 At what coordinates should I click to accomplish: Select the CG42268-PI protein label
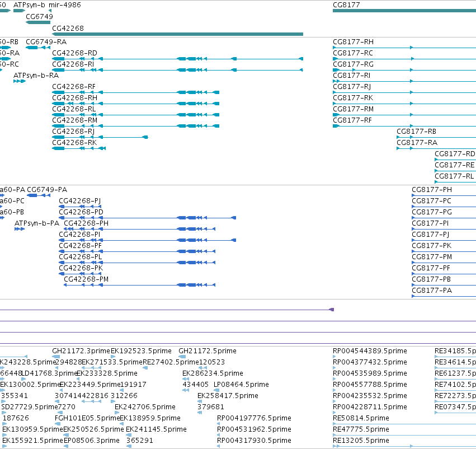[x=79, y=235]
